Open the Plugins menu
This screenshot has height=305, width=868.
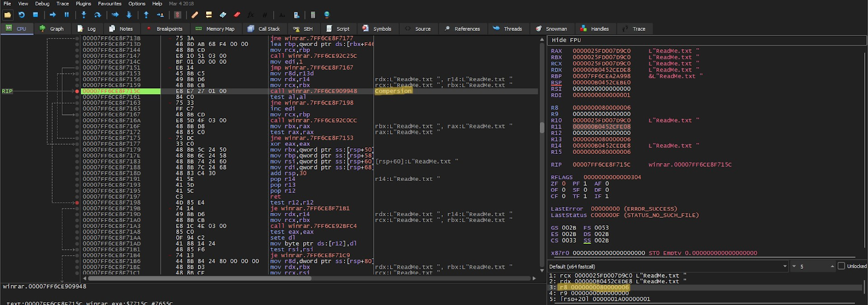(84, 3)
